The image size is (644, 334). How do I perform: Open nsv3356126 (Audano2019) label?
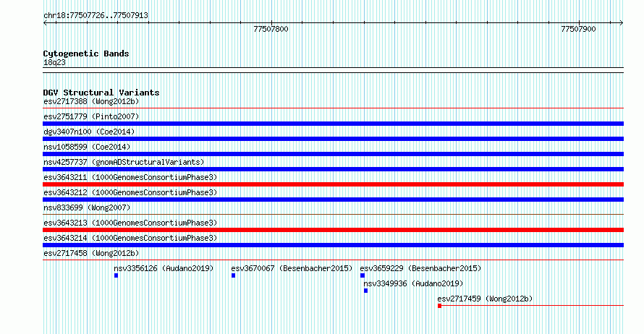click(x=164, y=268)
